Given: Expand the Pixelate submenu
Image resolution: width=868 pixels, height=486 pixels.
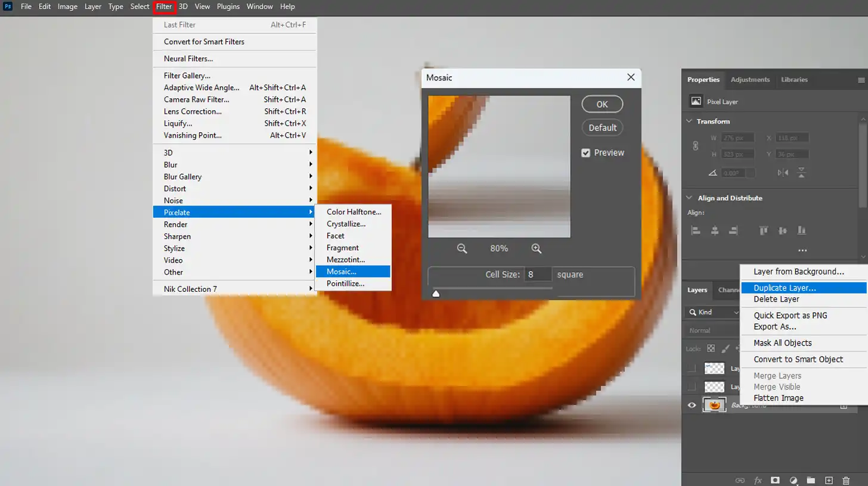Looking at the screenshot, I should [x=235, y=212].
